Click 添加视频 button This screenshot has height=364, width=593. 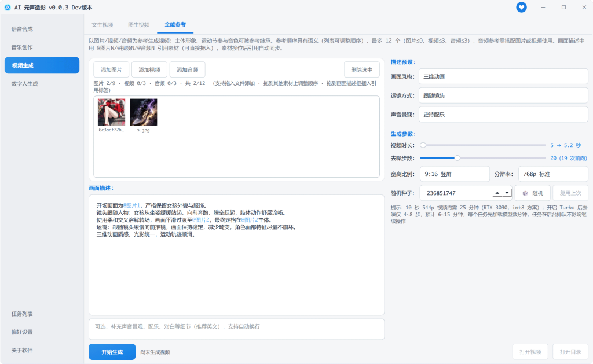(149, 69)
